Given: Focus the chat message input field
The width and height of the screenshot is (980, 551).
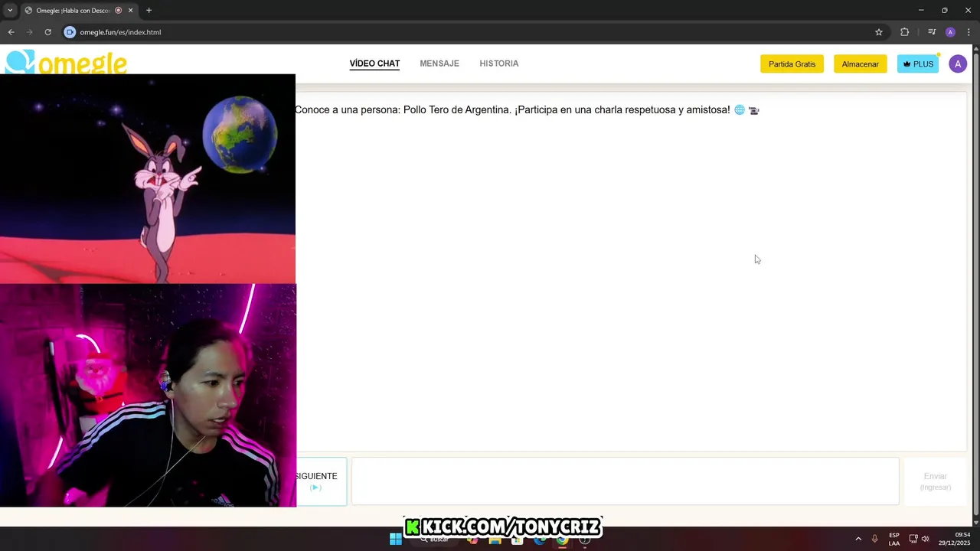Looking at the screenshot, I should click(x=625, y=481).
